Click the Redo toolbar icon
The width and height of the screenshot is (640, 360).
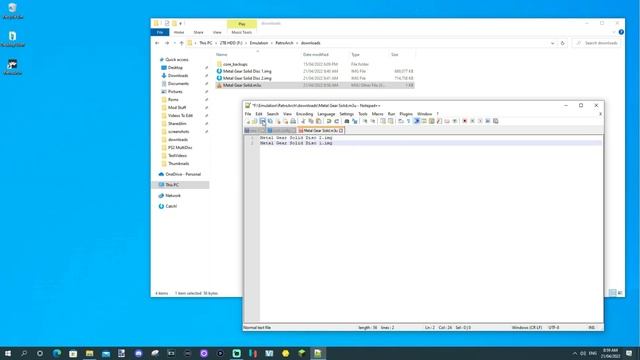click(337, 121)
